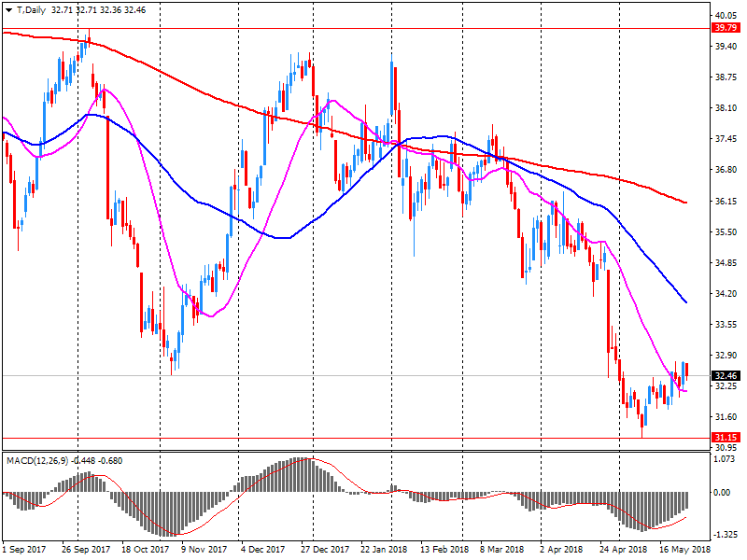Click the 1 Sep 2017 date label
Viewport: 747px width, 560px height.
[24, 550]
